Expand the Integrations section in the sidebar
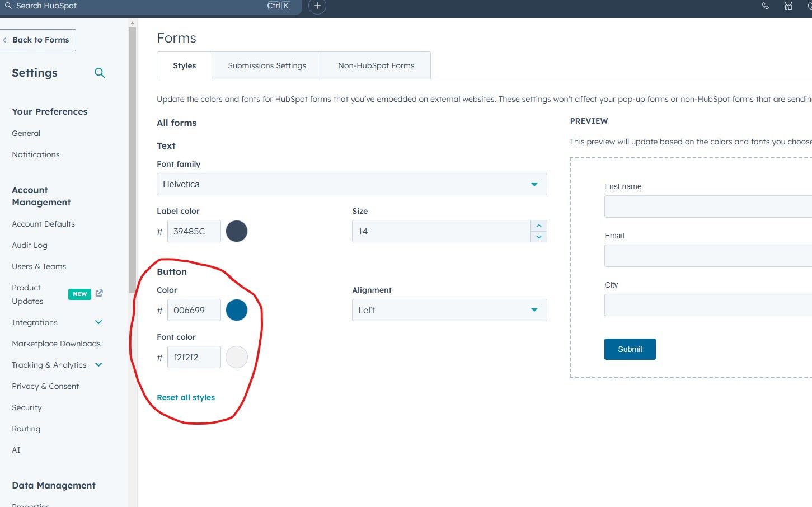The height and width of the screenshot is (507, 812). (98, 322)
